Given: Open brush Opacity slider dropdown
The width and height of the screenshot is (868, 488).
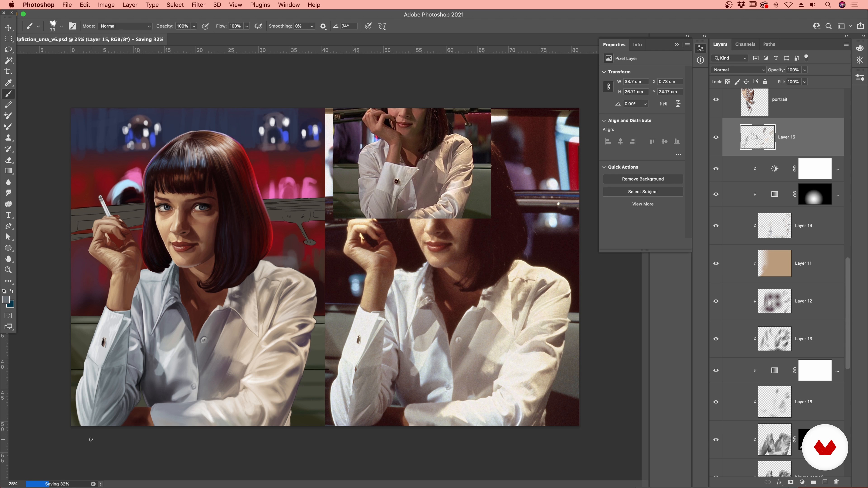Looking at the screenshot, I should point(194,26).
